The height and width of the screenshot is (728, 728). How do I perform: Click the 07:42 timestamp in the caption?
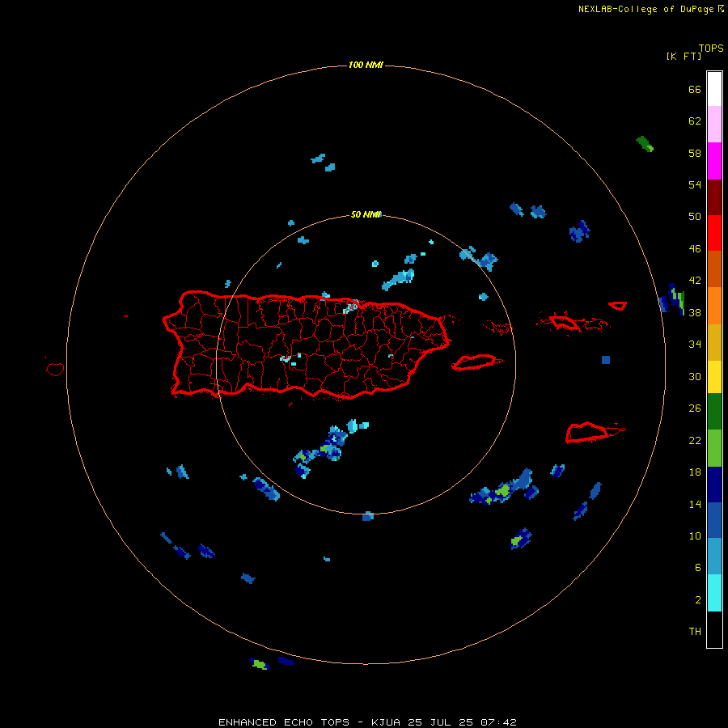(x=498, y=722)
